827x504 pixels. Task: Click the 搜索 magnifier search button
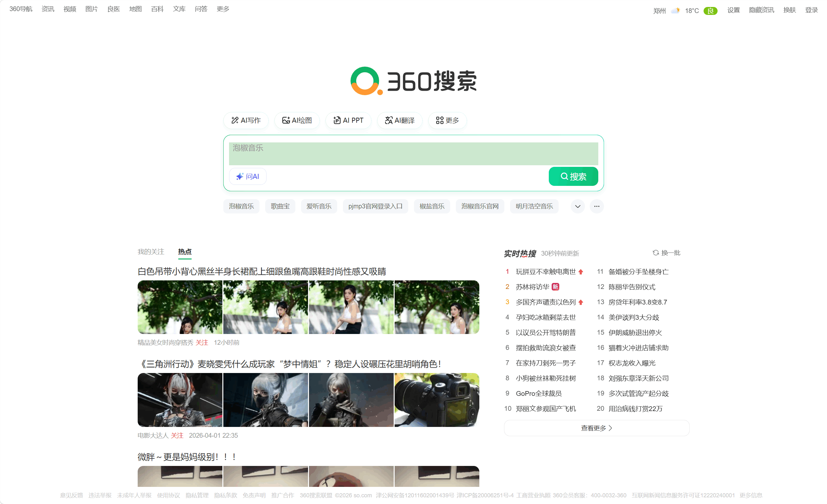(x=573, y=176)
